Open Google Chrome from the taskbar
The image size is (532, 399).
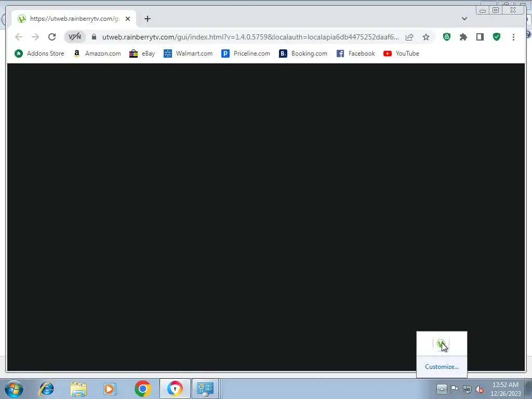(x=142, y=389)
